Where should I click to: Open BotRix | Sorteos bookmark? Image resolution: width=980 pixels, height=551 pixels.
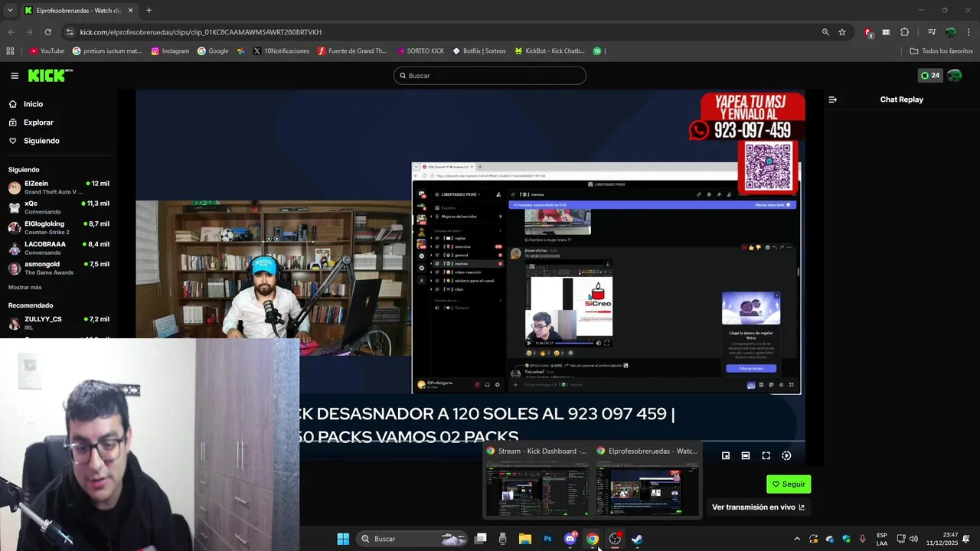point(479,51)
